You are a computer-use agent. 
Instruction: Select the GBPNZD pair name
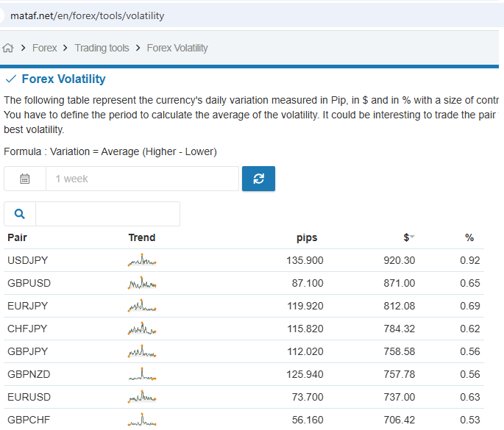pyautogui.click(x=29, y=374)
